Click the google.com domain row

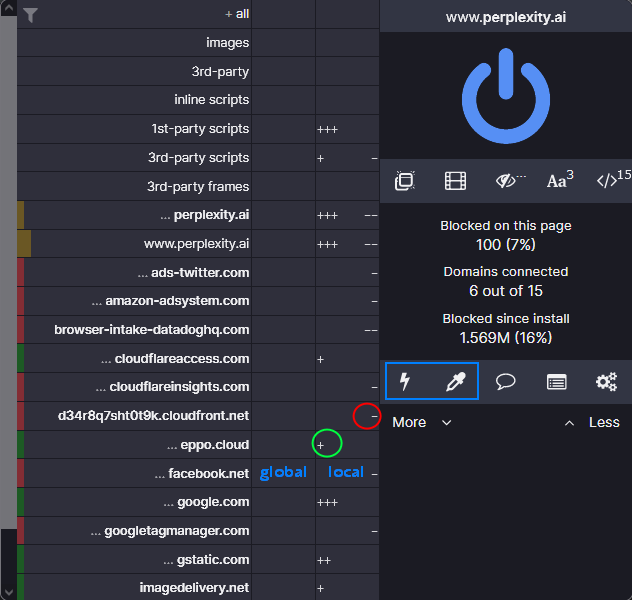134,502
